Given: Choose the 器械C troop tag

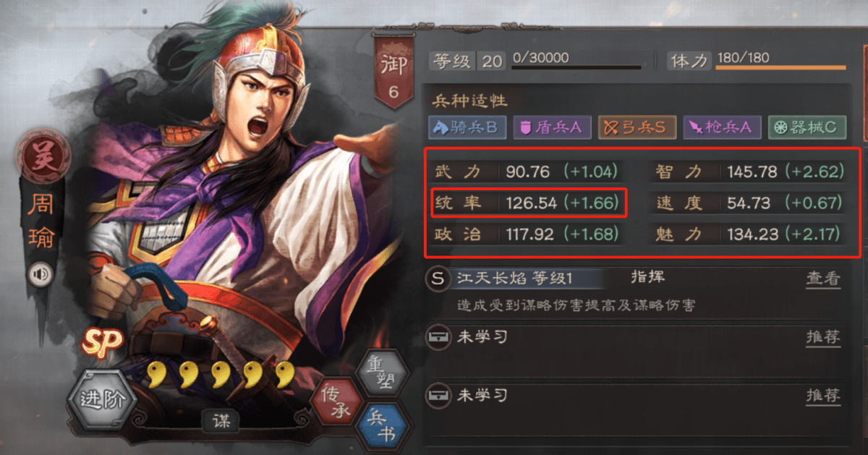Looking at the screenshot, I should click(807, 128).
